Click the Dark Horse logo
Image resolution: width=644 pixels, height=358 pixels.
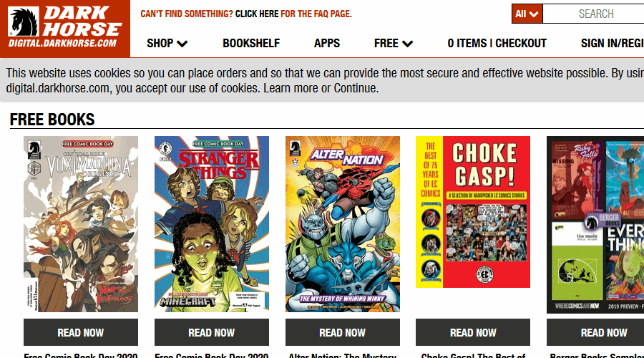[65, 27]
